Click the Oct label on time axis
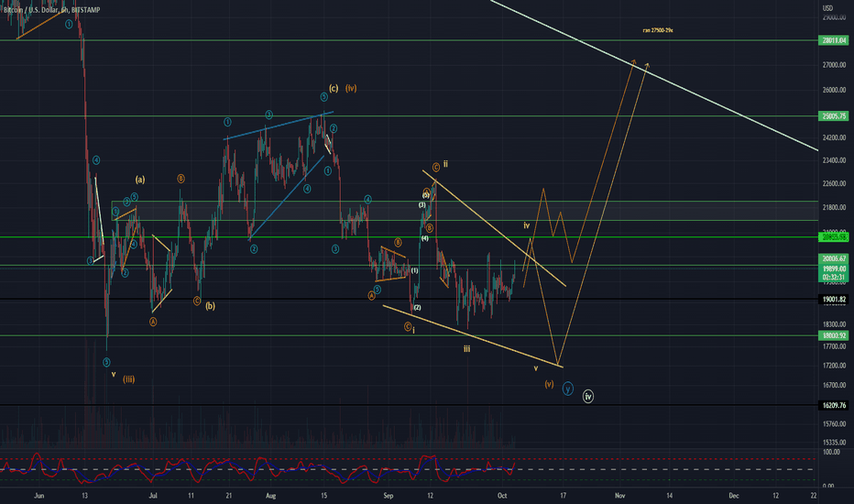The image size is (854, 504). 502,496
